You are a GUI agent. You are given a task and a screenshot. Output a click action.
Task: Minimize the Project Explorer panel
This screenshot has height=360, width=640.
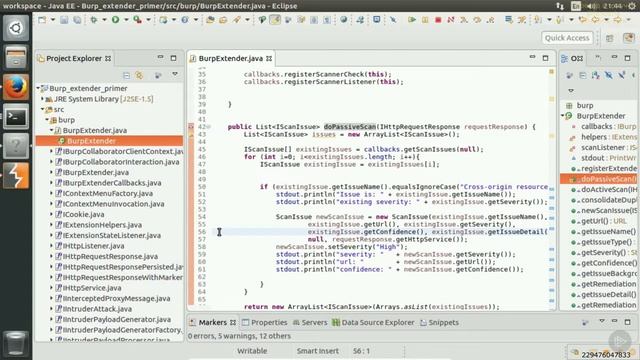tap(160, 58)
